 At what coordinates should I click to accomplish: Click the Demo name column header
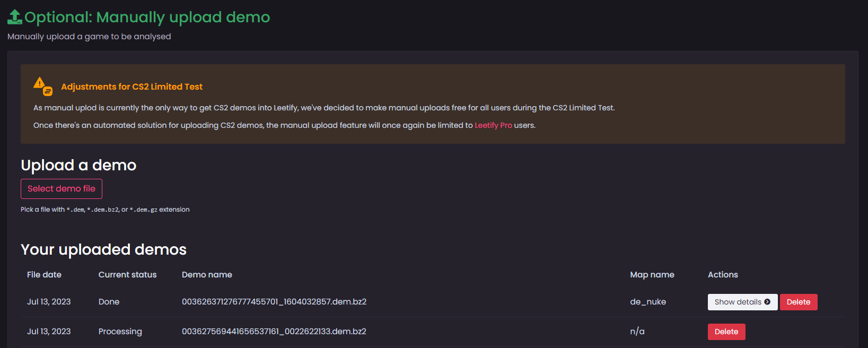point(207,275)
